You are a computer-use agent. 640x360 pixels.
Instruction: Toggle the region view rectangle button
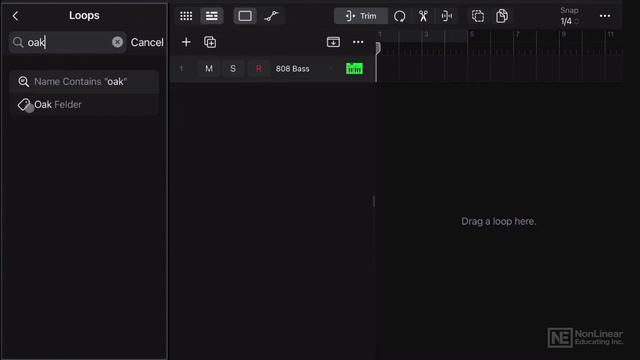[x=245, y=16]
